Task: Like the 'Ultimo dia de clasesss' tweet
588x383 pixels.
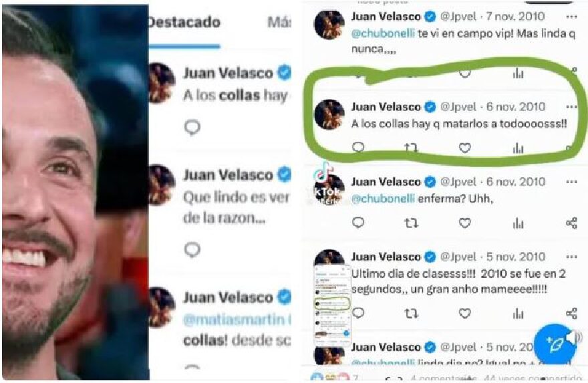Action: pyautogui.click(x=464, y=313)
